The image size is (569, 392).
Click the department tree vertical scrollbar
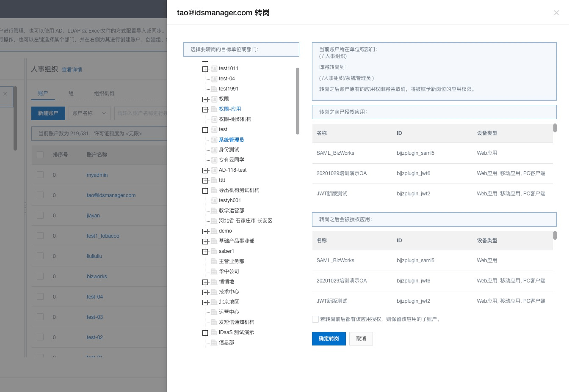tap(297, 101)
